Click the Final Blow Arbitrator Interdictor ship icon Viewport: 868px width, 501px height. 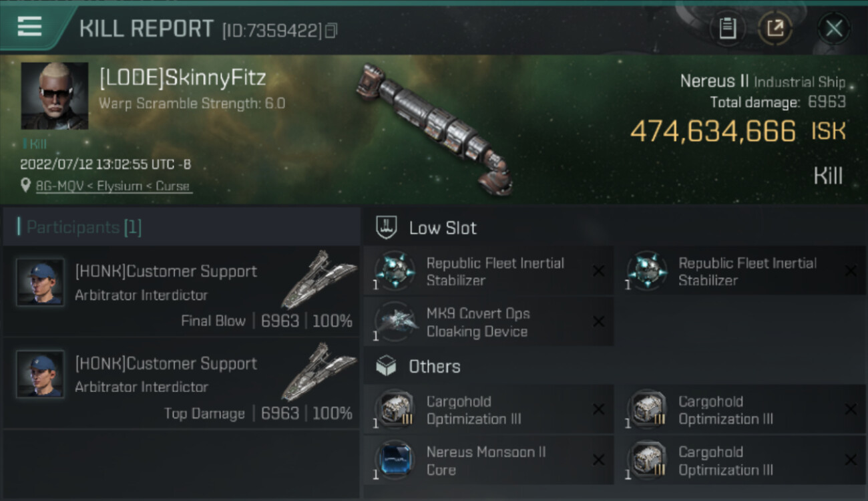click(x=318, y=279)
